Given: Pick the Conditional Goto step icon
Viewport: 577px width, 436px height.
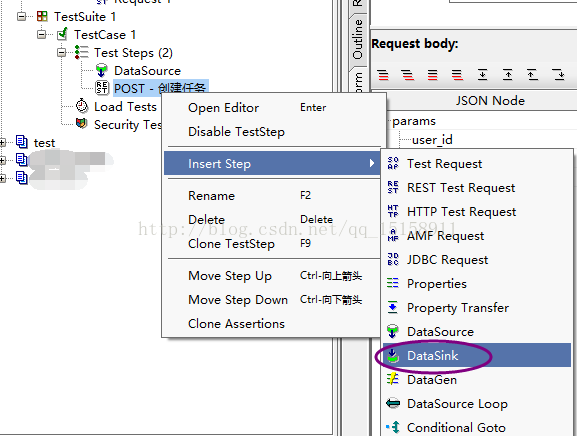Looking at the screenshot, I should [x=393, y=427].
